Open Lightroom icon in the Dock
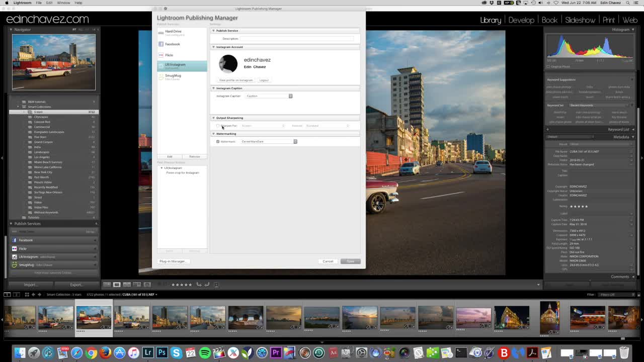Viewport: 644px width, 362px height. pos(147,353)
